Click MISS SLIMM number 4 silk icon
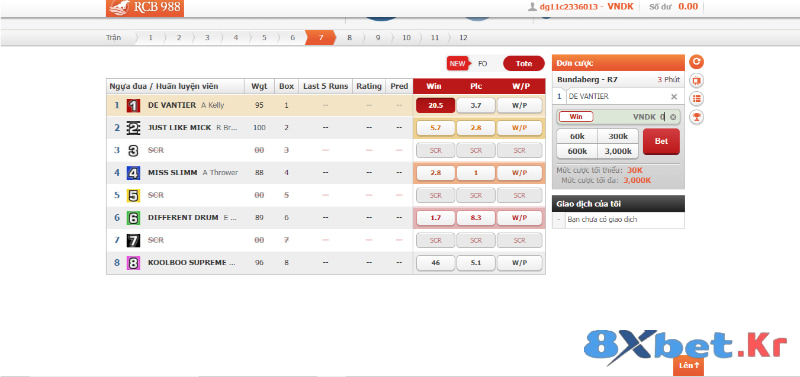800x377 pixels. 133,173
